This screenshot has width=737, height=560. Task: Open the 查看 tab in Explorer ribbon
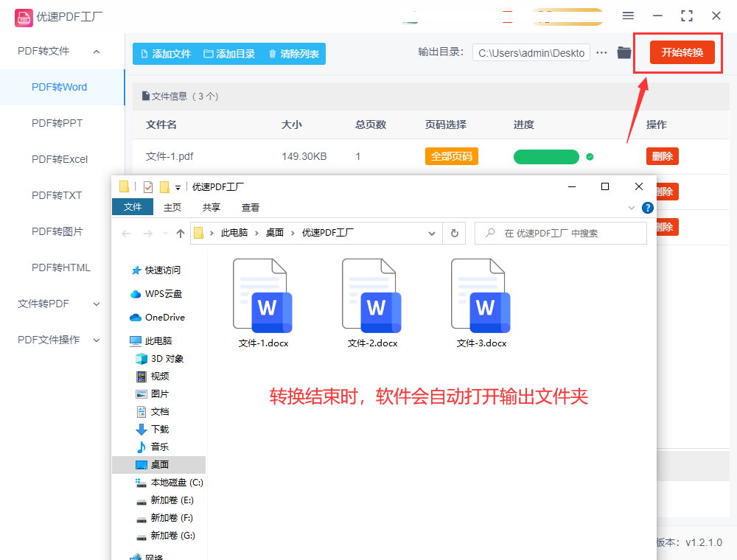[251, 208]
